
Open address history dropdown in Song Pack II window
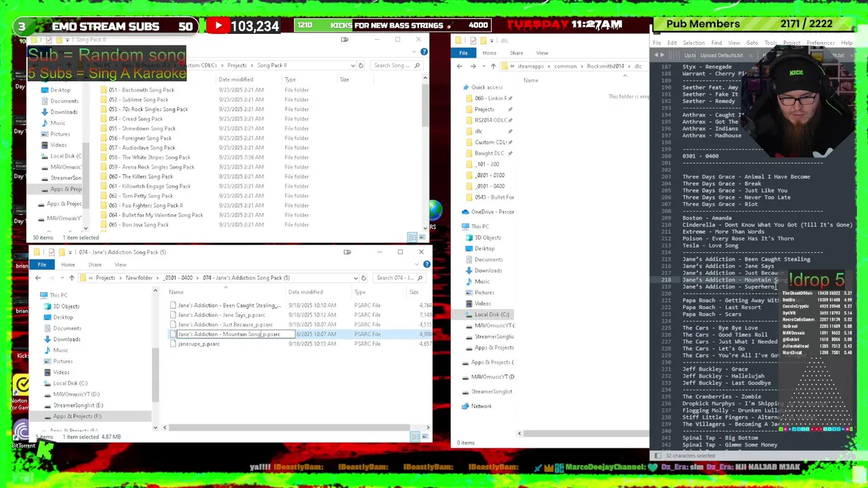point(353,66)
